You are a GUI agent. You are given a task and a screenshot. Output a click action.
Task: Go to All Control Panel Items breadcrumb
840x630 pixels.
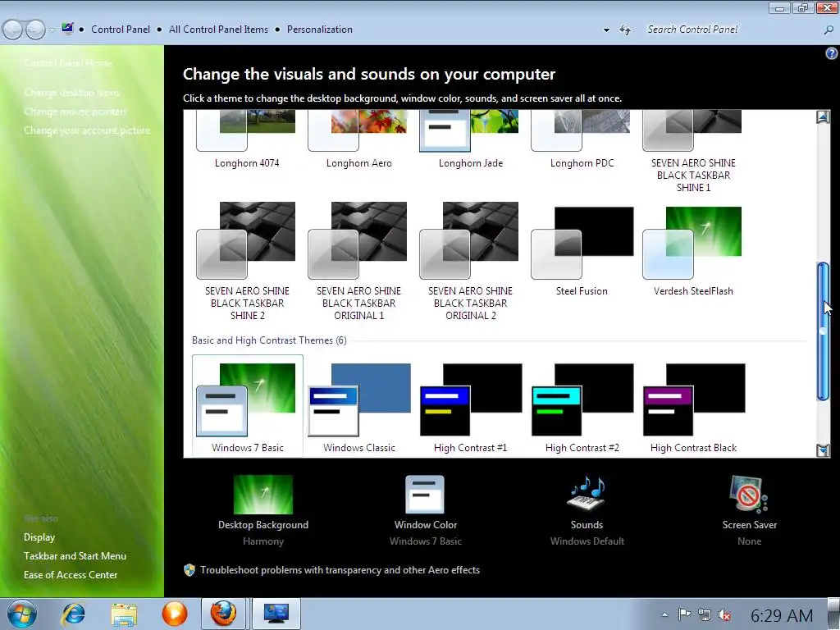[218, 30]
